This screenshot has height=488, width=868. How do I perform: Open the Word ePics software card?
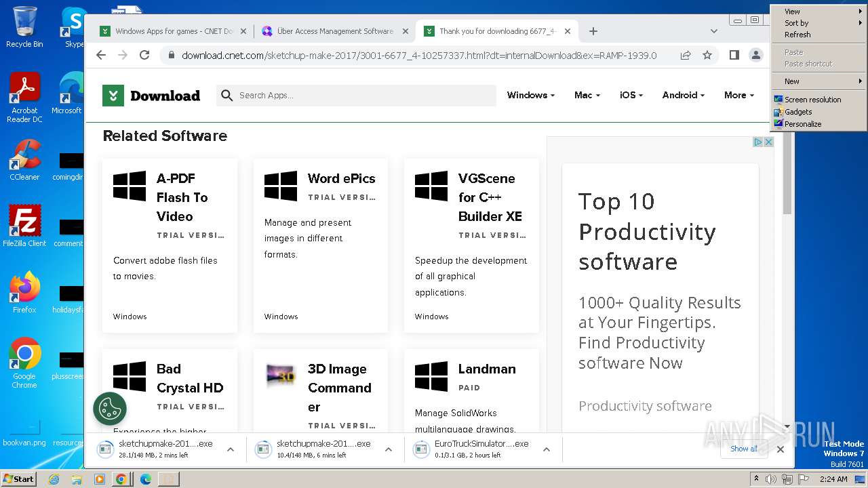321,245
